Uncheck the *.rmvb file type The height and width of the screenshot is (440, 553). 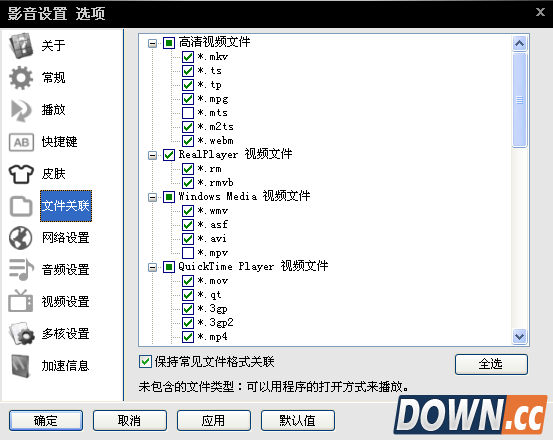point(188,183)
